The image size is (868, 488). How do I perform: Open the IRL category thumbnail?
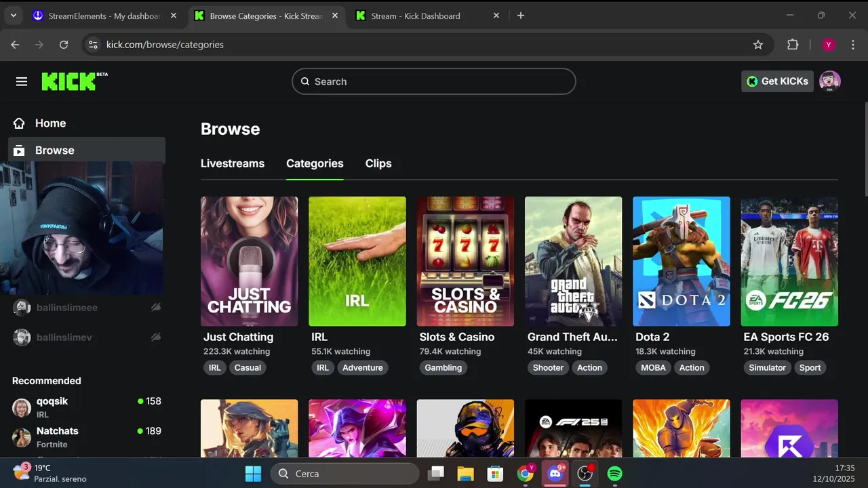357,261
